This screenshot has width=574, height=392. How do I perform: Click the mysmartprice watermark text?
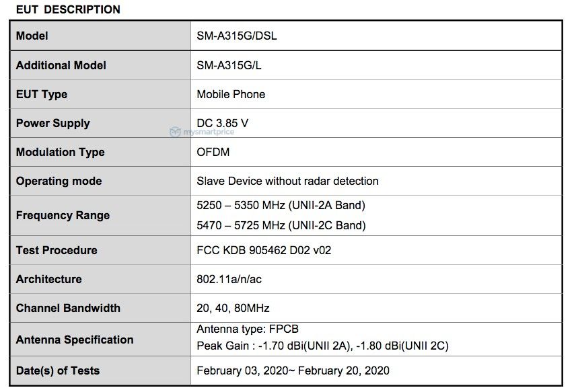coord(209,132)
